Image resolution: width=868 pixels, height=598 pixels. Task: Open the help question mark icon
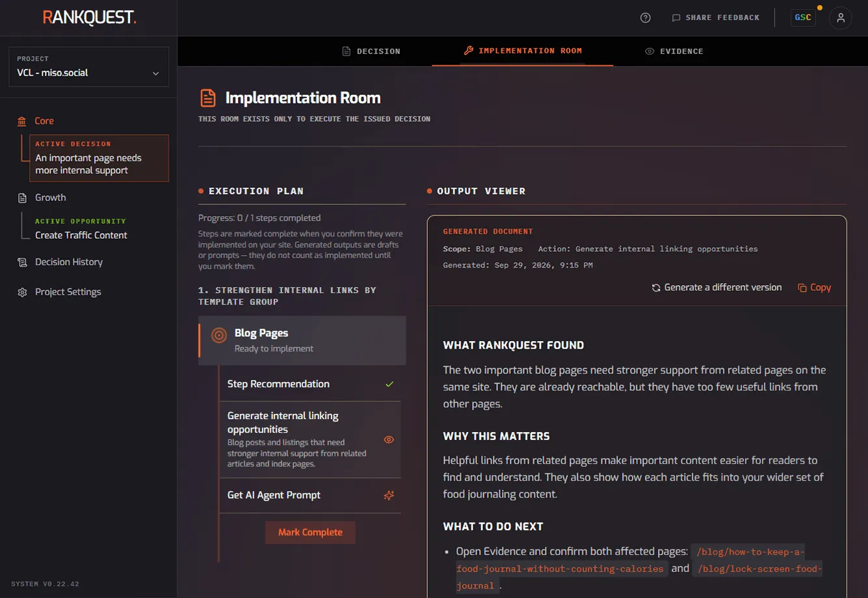646,18
